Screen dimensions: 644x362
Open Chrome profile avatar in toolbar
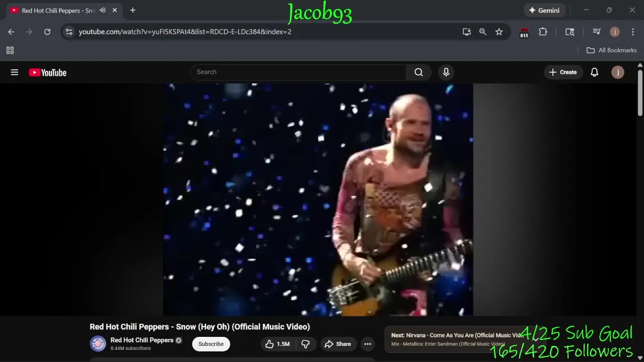coord(615,32)
